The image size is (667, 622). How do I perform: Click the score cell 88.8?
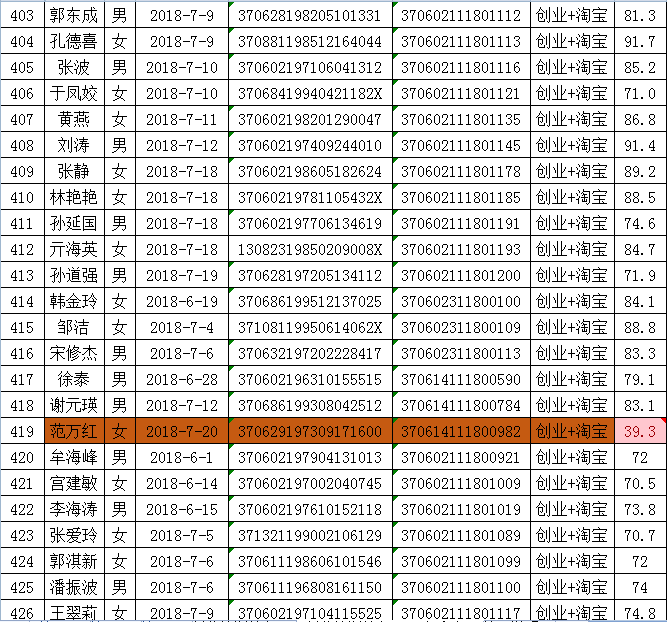click(x=640, y=328)
